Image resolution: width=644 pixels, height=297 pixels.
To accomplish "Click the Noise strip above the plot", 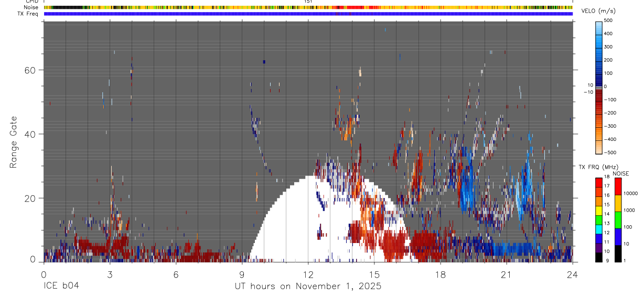I will 308,7.
